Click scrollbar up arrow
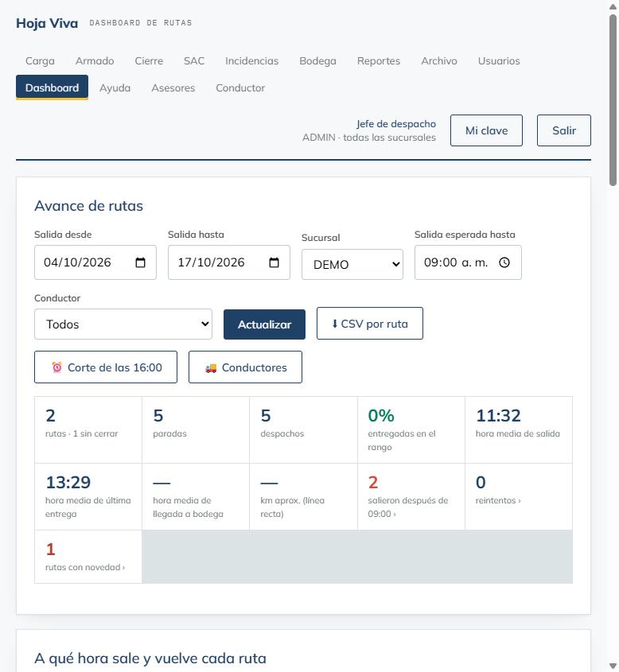619x672 pixels. click(613, 7)
